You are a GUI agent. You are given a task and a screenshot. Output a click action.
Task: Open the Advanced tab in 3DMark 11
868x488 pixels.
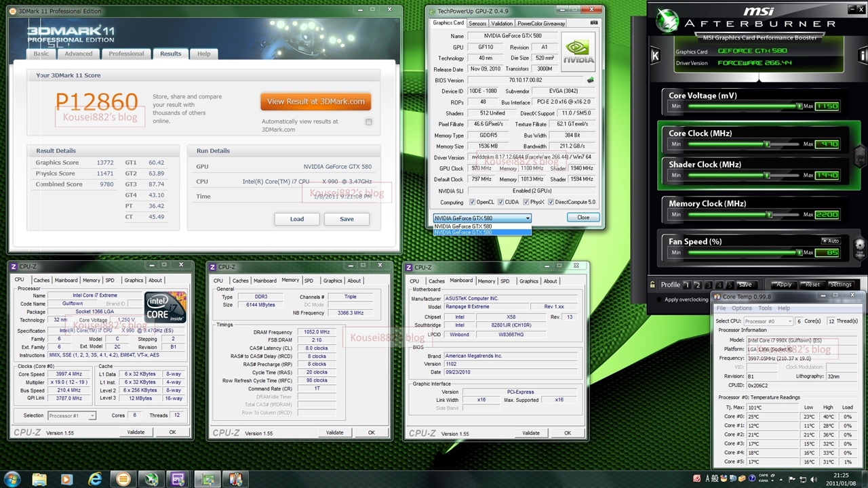[79, 54]
